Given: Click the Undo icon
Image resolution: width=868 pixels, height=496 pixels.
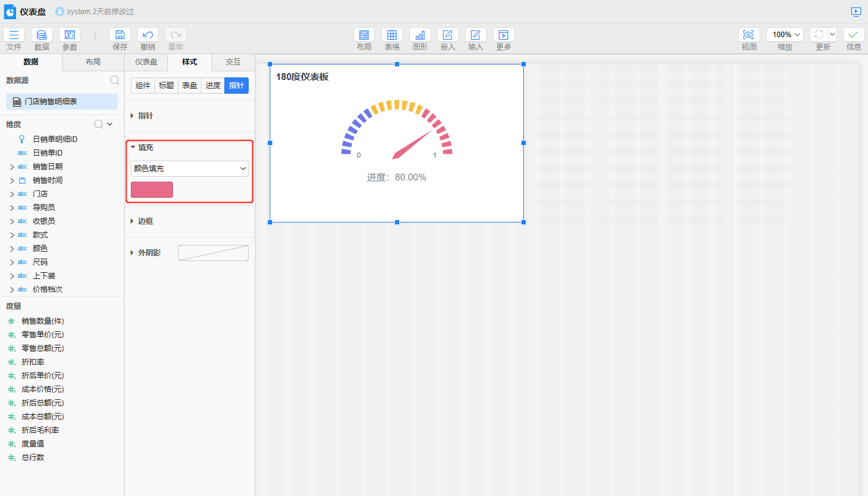Looking at the screenshot, I should [148, 35].
